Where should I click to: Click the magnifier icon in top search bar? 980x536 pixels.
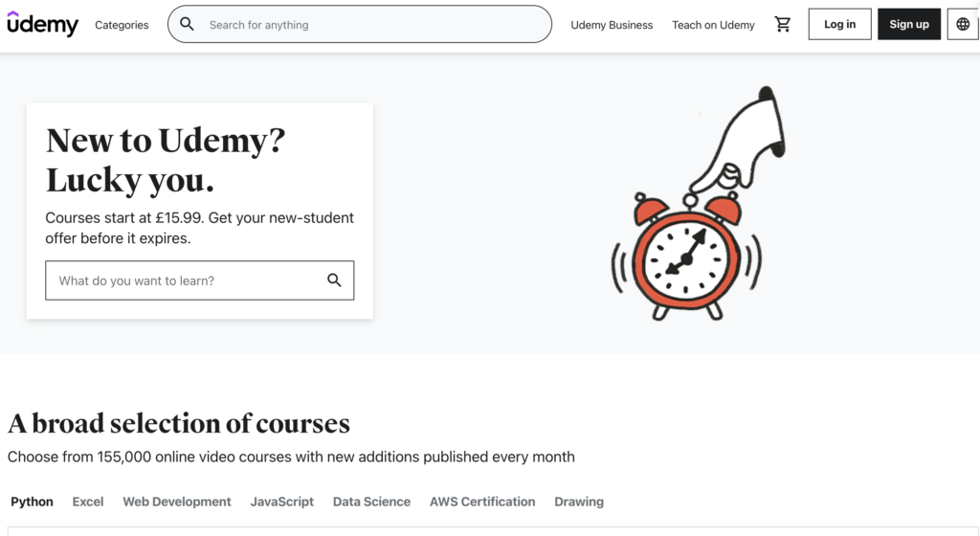187,24
